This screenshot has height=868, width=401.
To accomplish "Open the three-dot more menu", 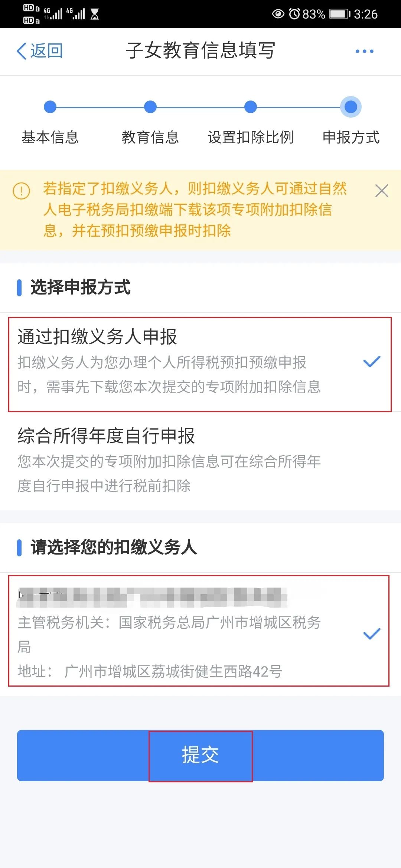I will [x=364, y=51].
